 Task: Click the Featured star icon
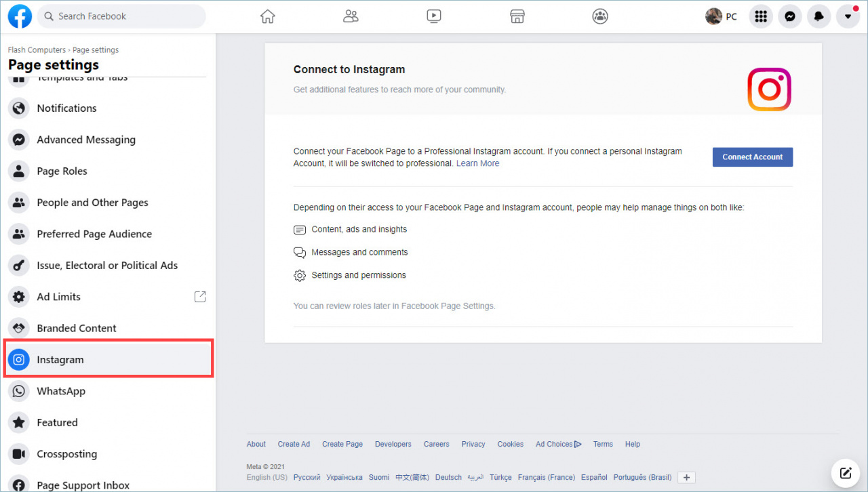point(19,423)
